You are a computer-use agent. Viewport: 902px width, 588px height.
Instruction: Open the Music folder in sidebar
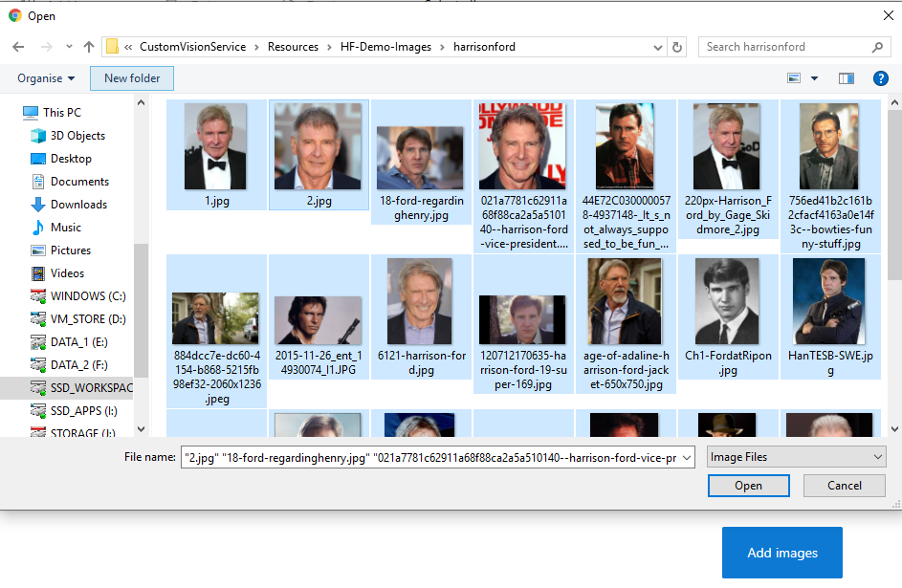pyautogui.click(x=65, y=228)
